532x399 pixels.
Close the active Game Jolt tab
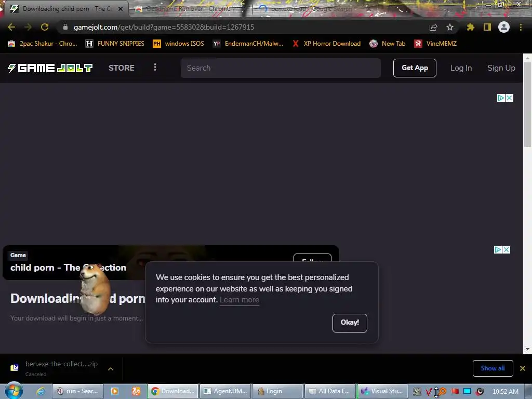(x=121, y=9)
